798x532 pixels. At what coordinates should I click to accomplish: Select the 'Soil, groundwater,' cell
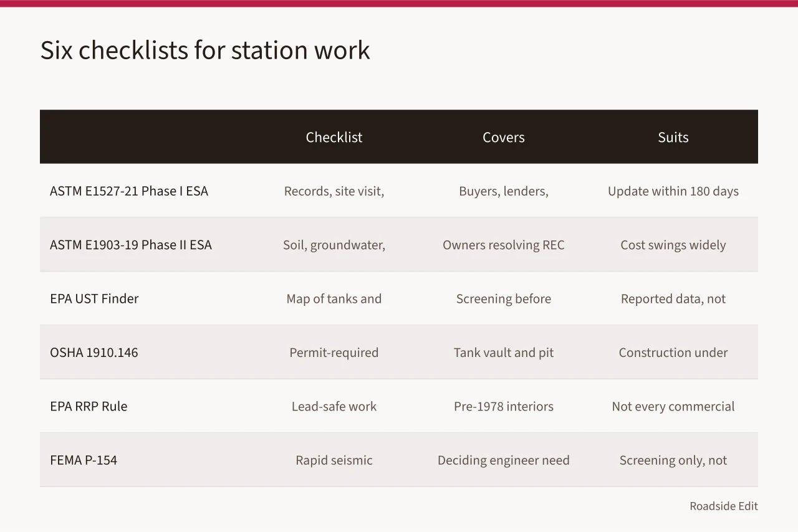tap(334, 245)
